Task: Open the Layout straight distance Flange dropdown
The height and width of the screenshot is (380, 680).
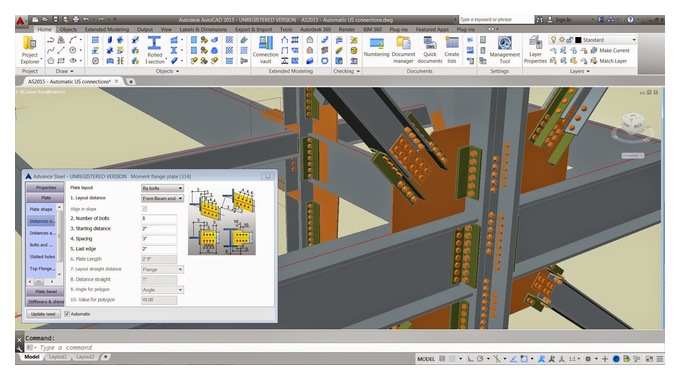Action: (162, 269)
